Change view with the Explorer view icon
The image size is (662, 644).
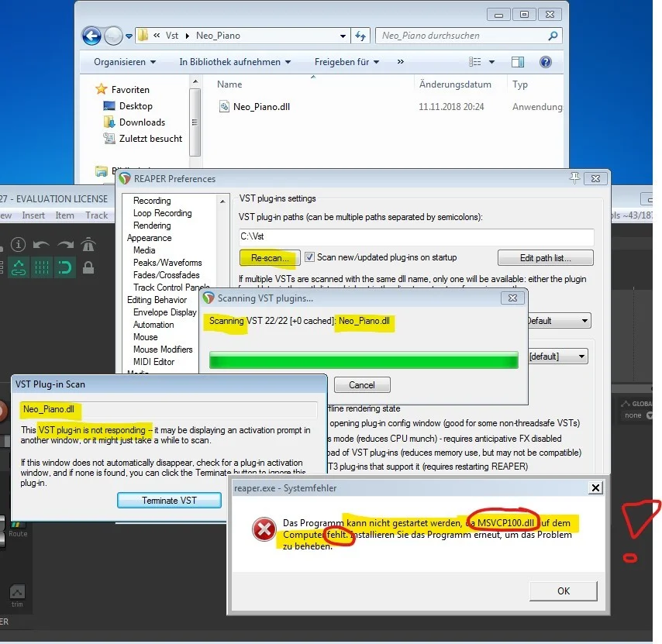click(475, 62)
